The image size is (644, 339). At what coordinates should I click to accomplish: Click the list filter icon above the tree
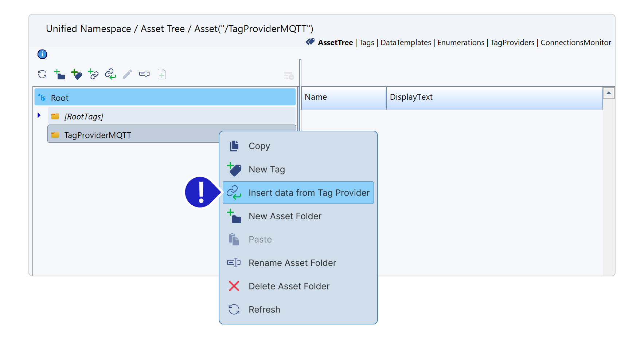pos(289,76)
